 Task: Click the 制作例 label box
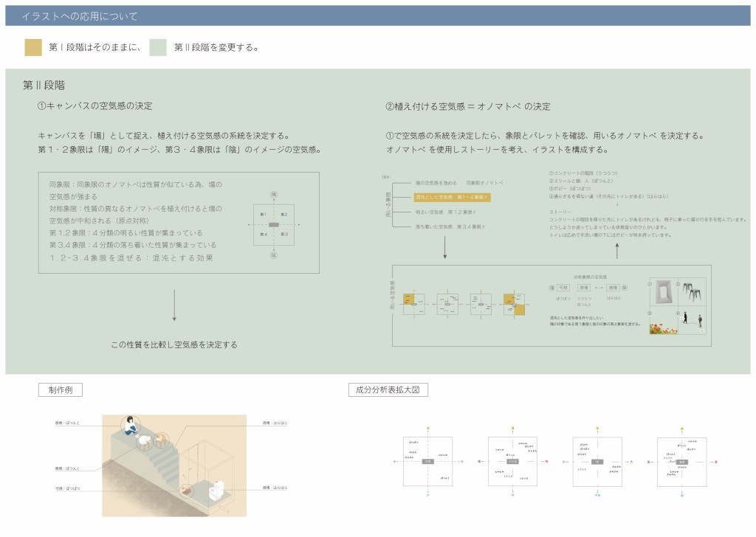point(60,390)
